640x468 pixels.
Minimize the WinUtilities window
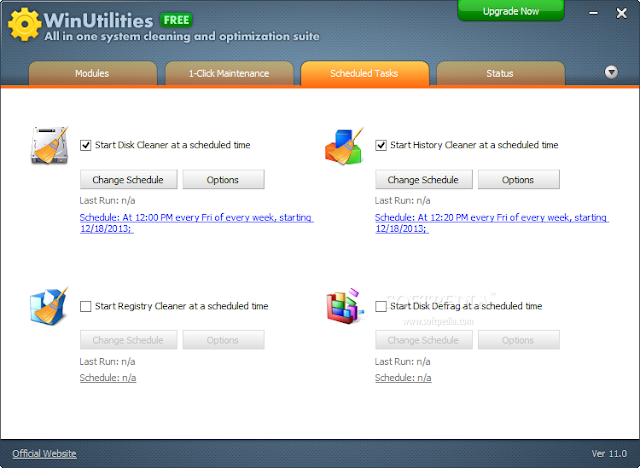593,13
